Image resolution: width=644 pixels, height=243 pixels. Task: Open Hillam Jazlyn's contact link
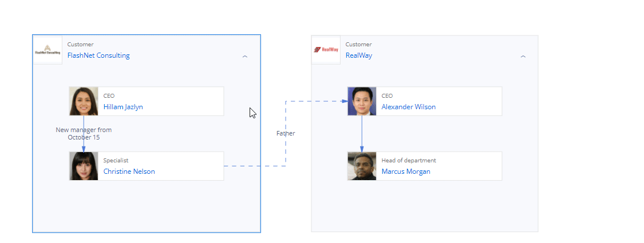[123, 107]
